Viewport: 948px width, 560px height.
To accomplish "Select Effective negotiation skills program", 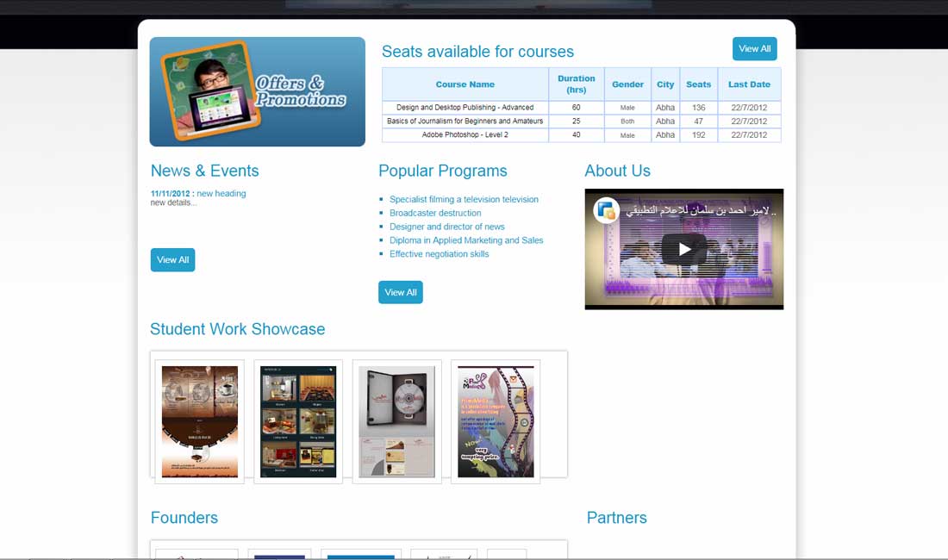I will [439, 254].
